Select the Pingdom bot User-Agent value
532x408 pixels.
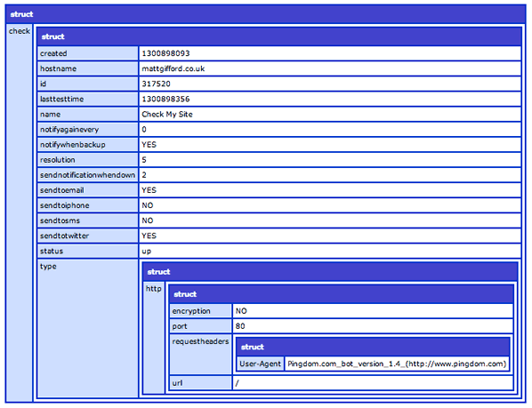397,364
